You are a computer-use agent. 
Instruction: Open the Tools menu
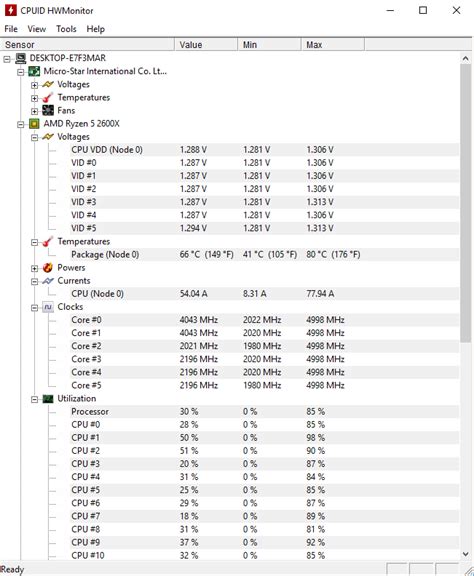66,29
